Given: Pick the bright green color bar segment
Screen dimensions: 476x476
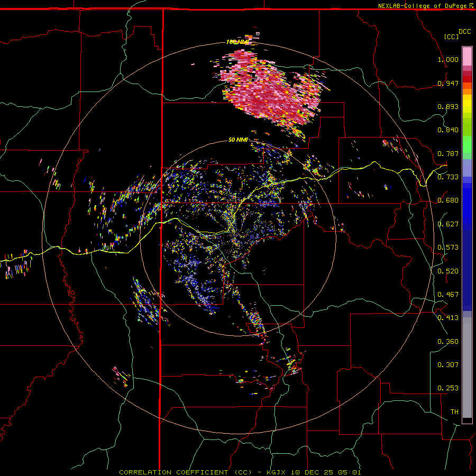Looking at the screenshot, I should [467, 144].
